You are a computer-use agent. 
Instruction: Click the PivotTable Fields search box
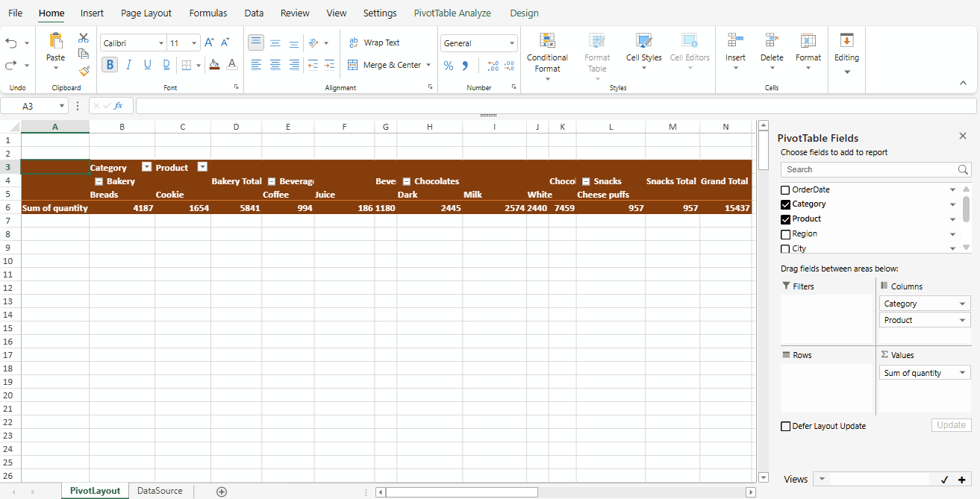click(876, 169)
